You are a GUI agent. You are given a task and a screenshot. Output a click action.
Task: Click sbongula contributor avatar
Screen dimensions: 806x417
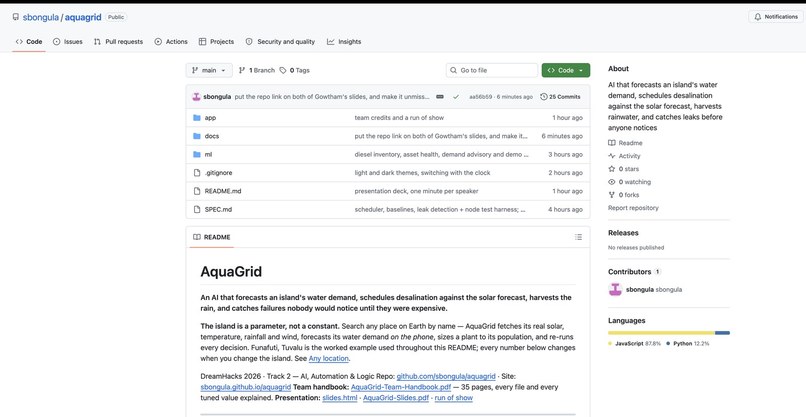[x=615, y=289]
